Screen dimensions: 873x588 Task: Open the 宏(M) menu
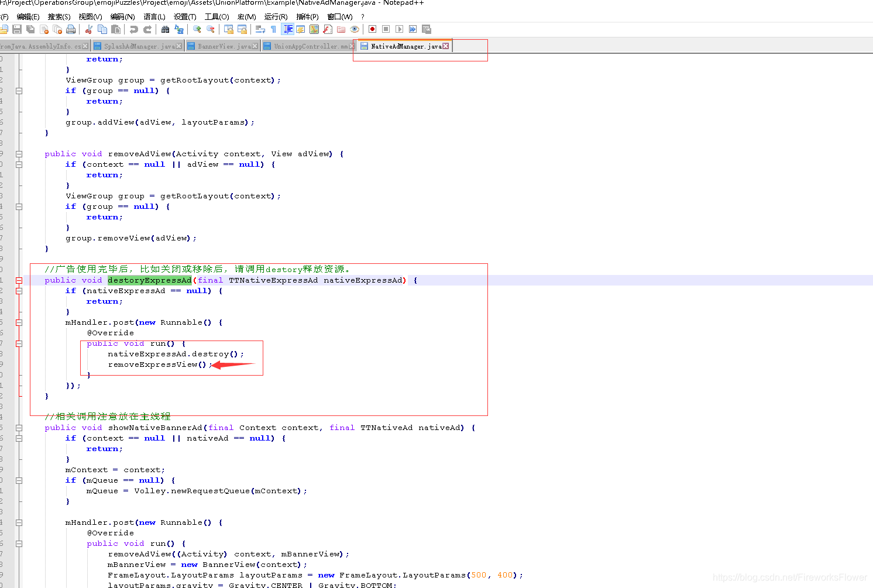point(247,16)
